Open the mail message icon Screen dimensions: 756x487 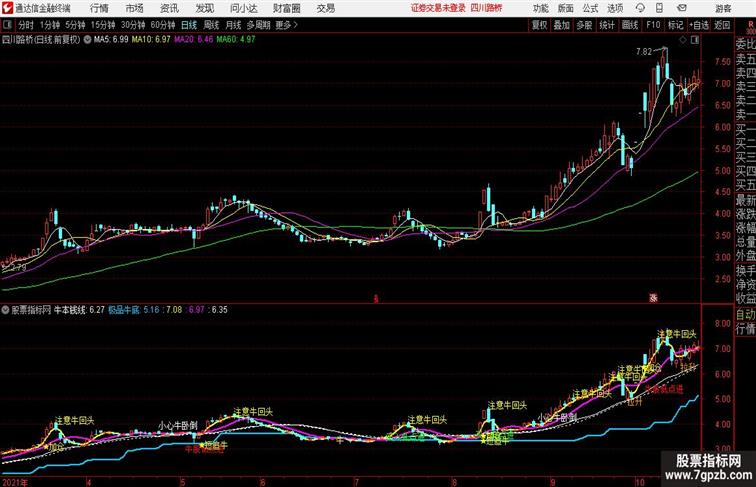point(682,8)
